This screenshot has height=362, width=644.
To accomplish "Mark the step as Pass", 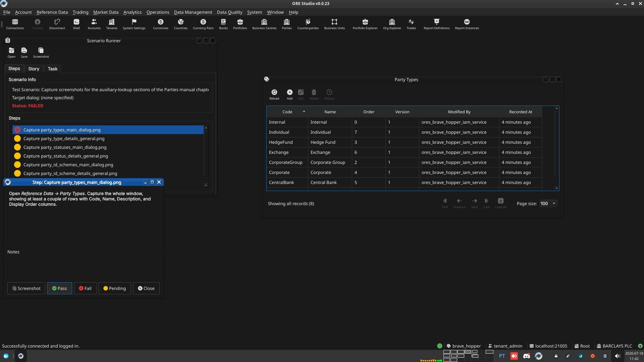I will click(x=60, y=288).
